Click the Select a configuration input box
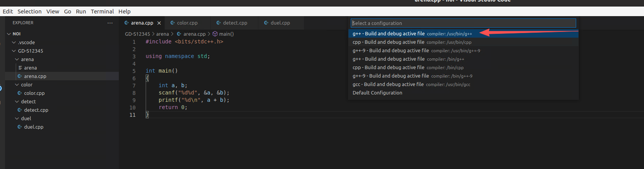 463,23
